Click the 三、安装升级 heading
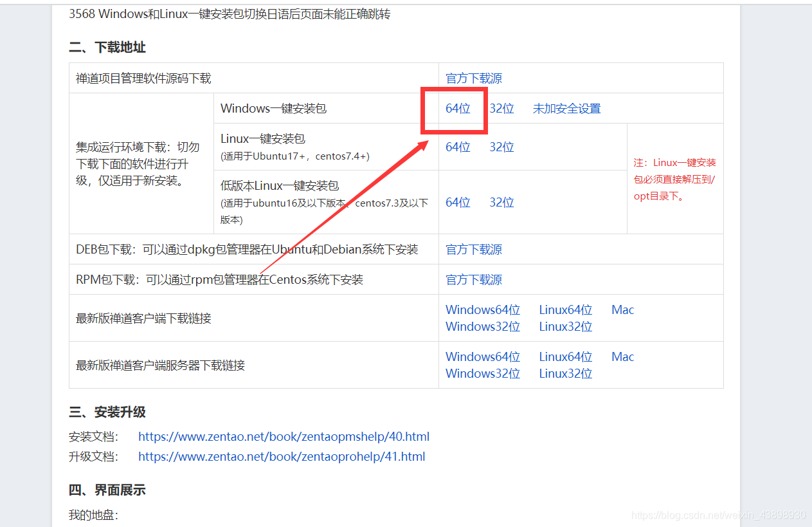Image resolution: width=812 pixels, height=527 pixels. click(x=107, y=412)
